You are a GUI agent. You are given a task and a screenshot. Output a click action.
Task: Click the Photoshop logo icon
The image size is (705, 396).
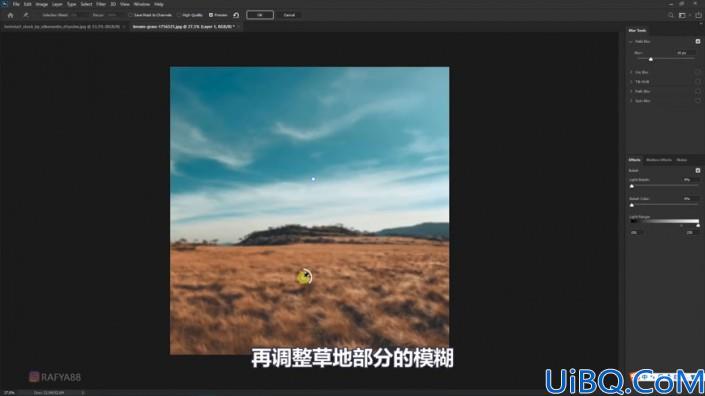point(4,4)
